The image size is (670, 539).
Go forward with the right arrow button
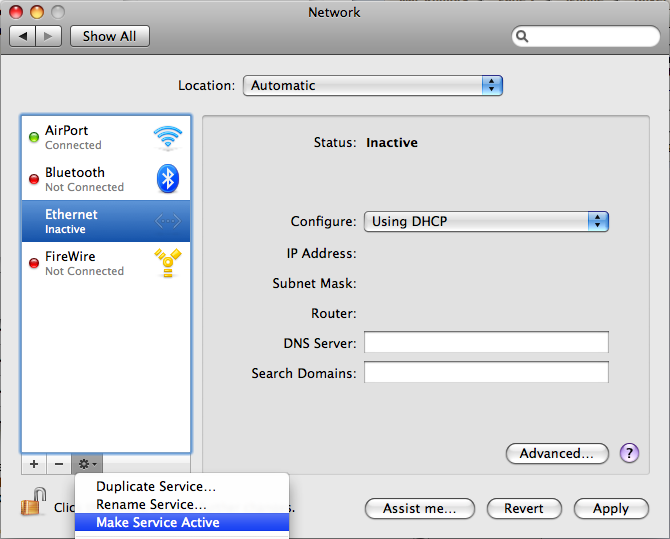click(x=49, y=36)
